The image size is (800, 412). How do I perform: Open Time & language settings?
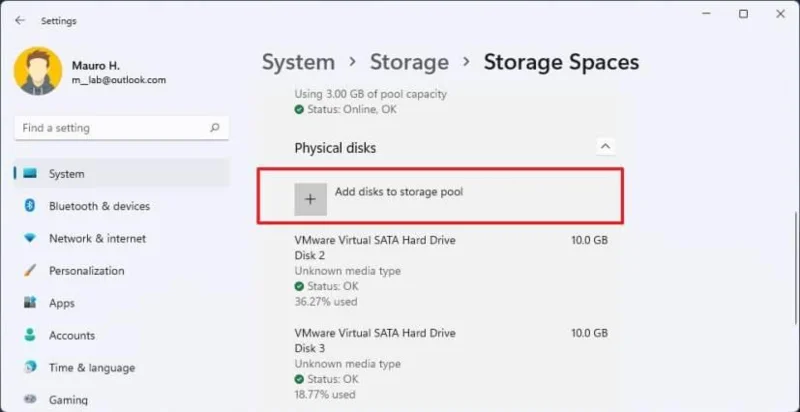(121, 367)
